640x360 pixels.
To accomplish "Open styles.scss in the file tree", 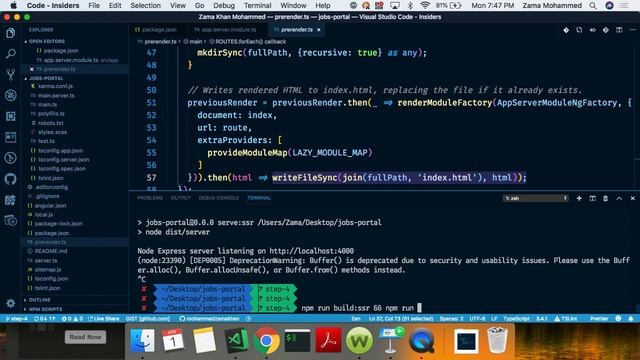I will (x=52, y=132).
